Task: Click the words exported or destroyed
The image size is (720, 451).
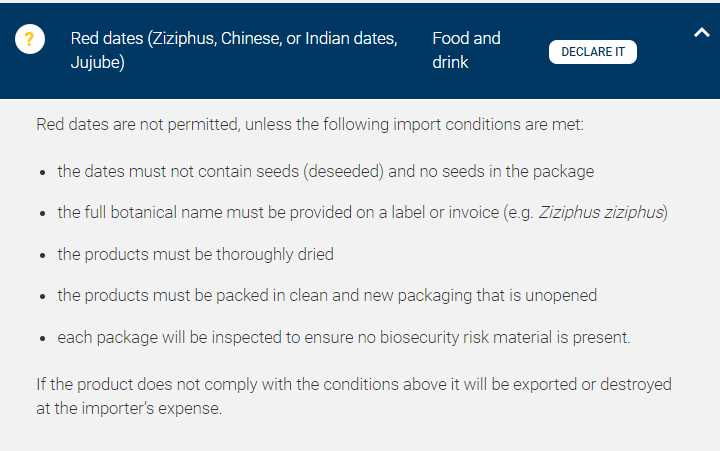Action: [x=592, y=384]
